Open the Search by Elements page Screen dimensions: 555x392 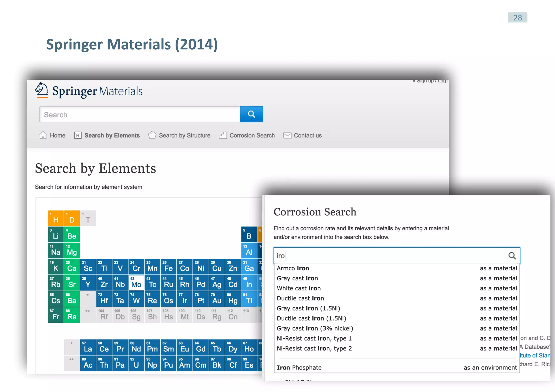coord(107,135)
